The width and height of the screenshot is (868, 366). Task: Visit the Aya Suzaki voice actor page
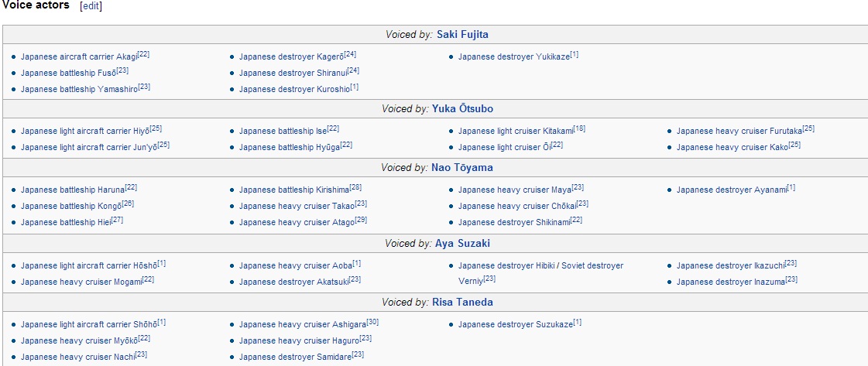click(x=462, y=244)
